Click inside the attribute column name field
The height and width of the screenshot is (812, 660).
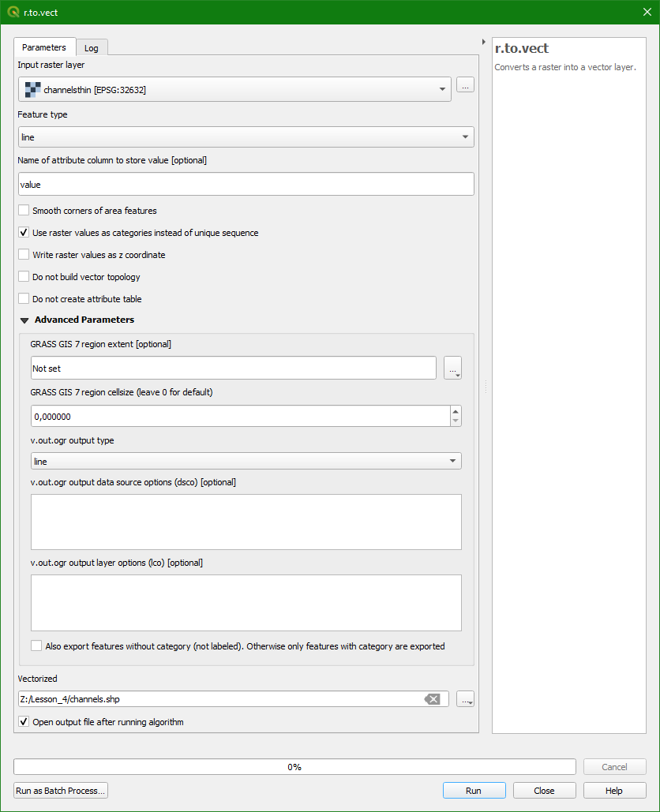coord(246,184)
